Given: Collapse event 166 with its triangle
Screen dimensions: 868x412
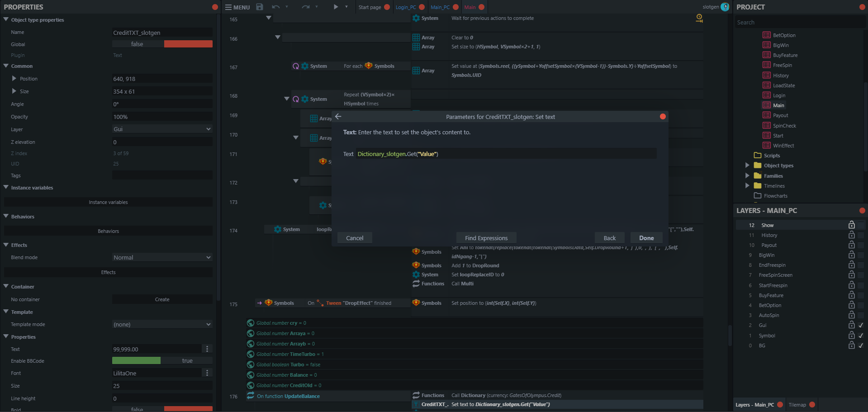Looking at the screenshot, I should pyautogui.click(x=278, y=37).
